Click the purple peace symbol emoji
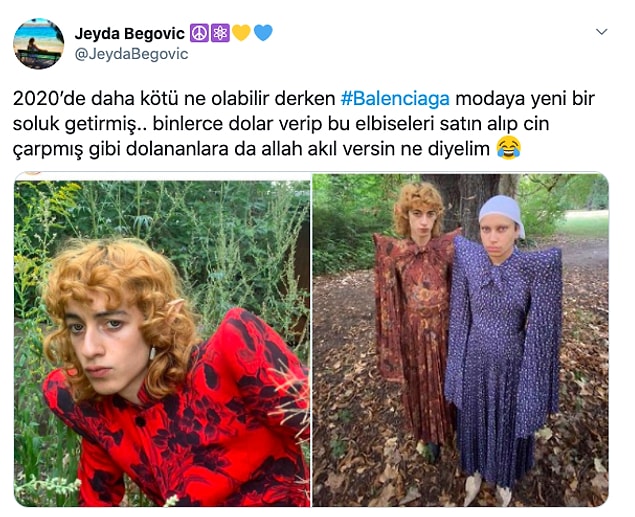 (199, 33)
